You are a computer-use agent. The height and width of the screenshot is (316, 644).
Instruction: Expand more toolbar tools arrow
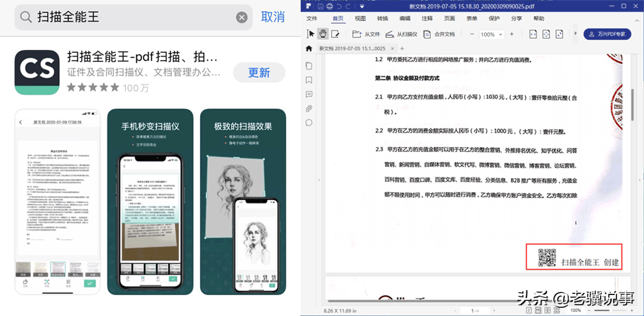[575, 33]
